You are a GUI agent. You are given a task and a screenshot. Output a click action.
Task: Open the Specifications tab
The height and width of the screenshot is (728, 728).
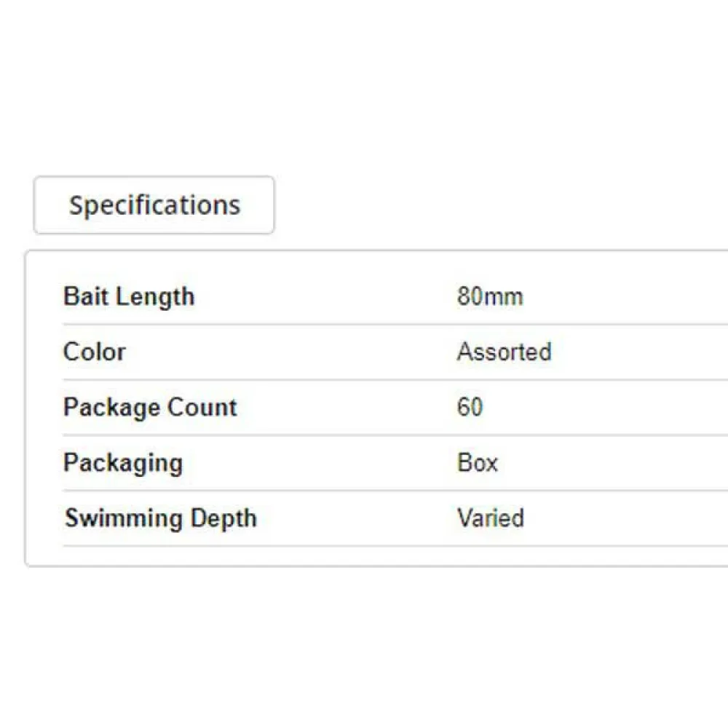154,205
